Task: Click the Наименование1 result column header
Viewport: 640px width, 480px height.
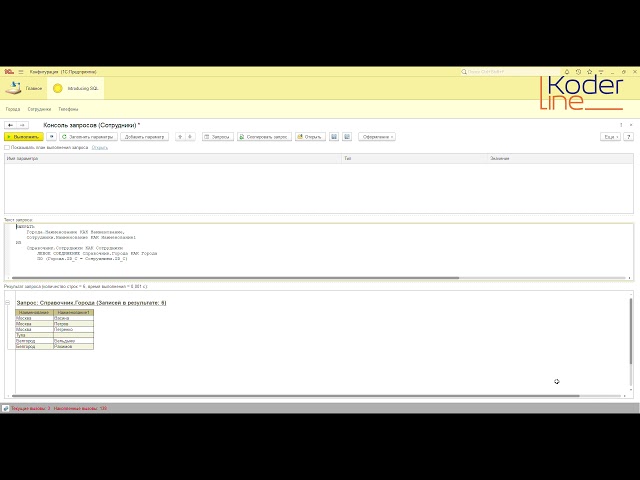Action: click(73, 312)
